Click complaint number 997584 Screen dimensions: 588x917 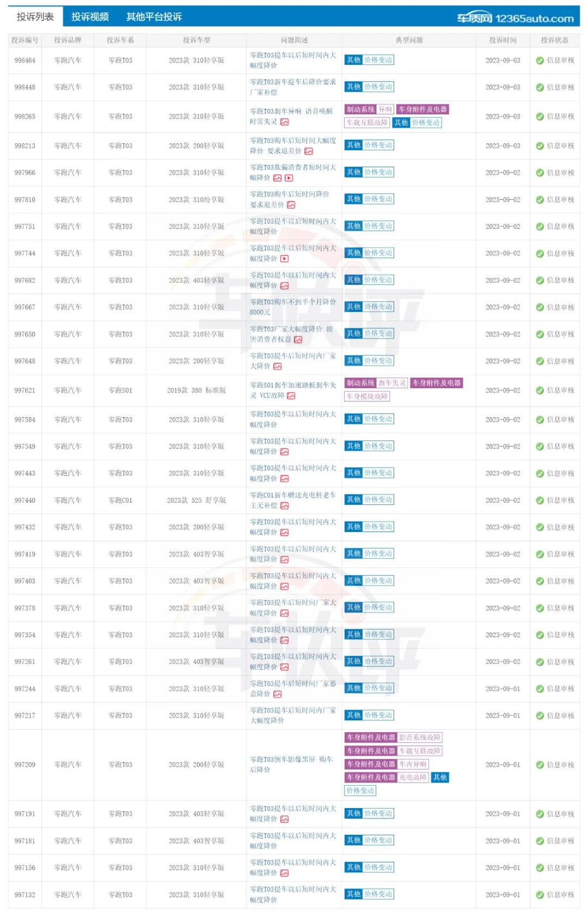[25, 420]
